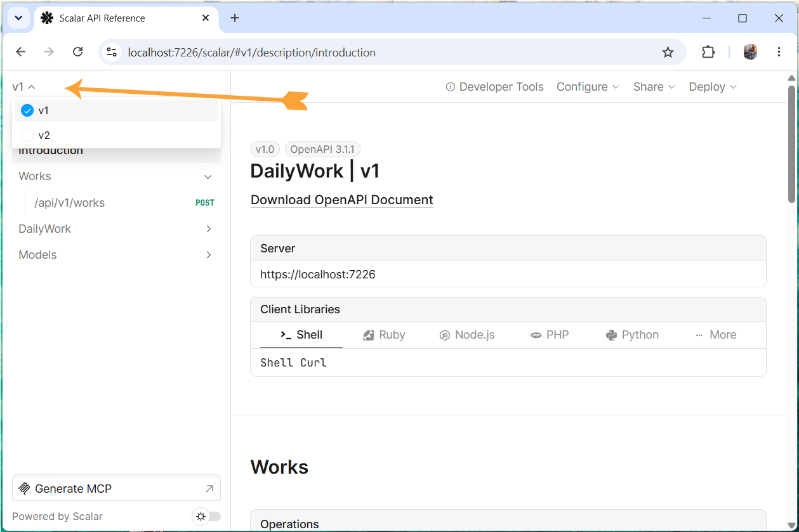Click the page vertical scrollbar

(791, 145)
